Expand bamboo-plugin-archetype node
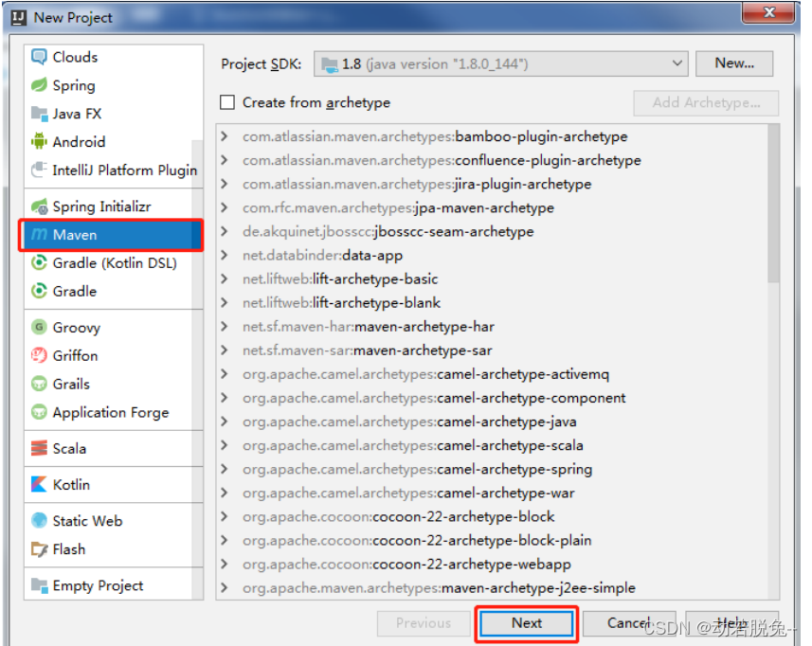 click(225, 136)
